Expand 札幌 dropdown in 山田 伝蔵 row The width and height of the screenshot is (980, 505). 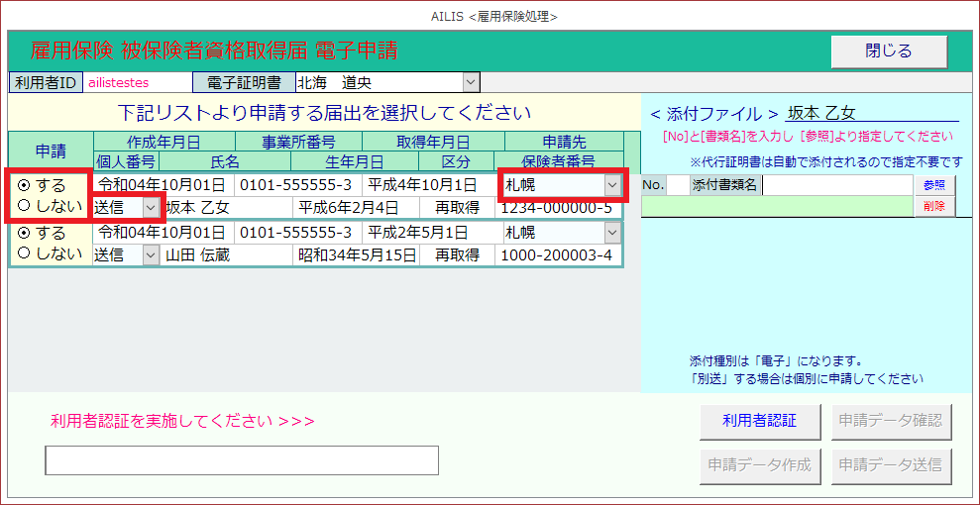[x=612, y=233]
